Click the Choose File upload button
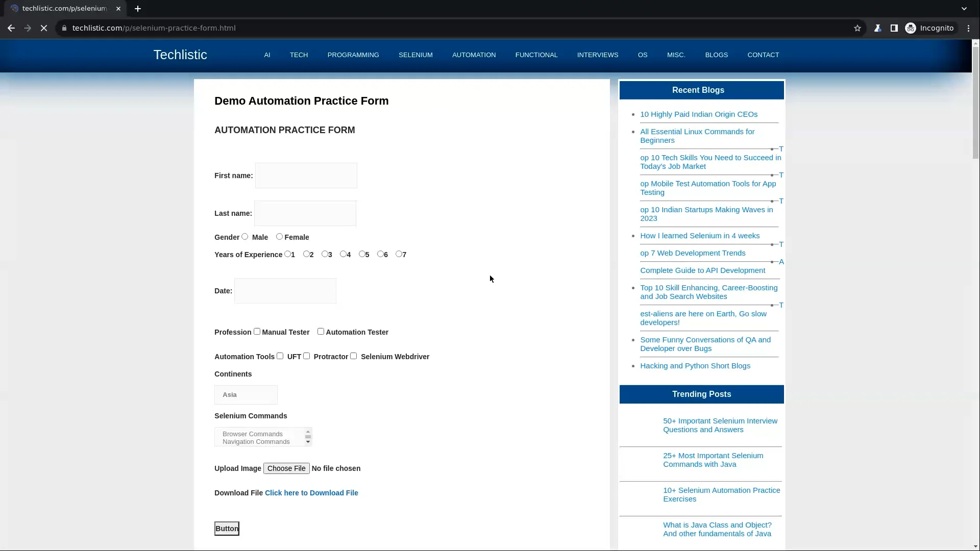This screenshot has height=551, width=980. [x=286, y=468]
